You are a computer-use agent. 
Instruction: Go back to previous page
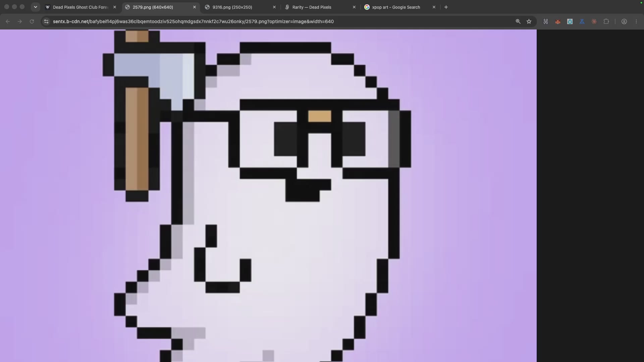pos(8,21)
